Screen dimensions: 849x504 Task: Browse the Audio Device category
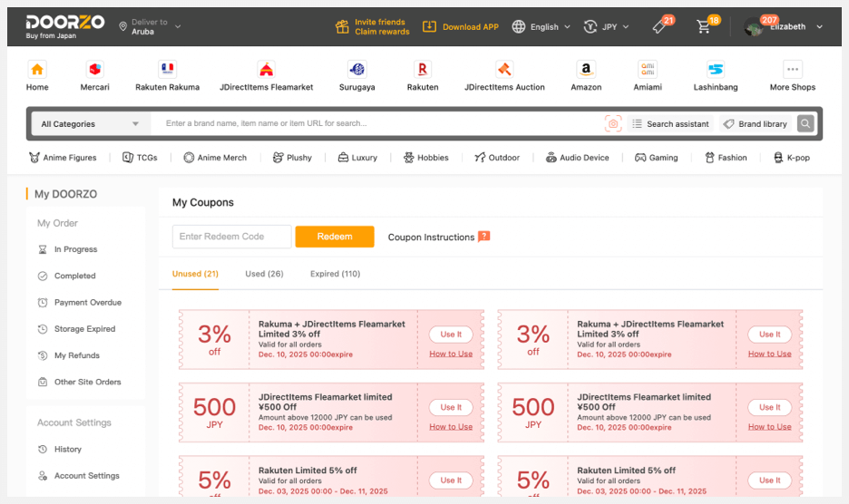point(577,158)
